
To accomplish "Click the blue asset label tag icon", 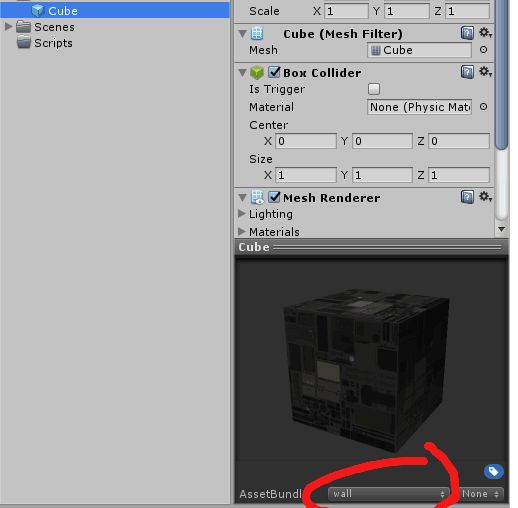I will (x=493, y=471).
